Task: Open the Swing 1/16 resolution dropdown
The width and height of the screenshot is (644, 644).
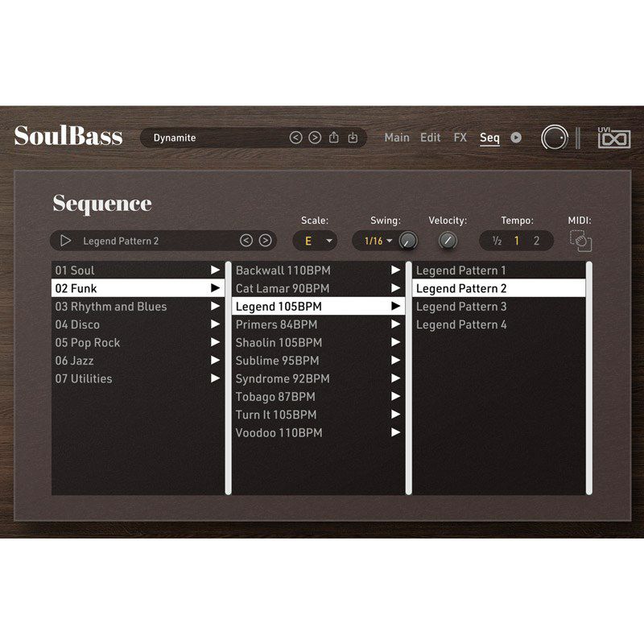Action: pyautogui.click(x=378, y=241)
